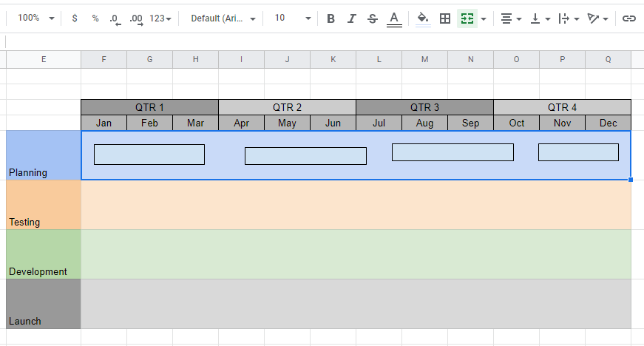Image resolution: width=644 pixels, height=346 pixels.
Task: Open the borders tool
Action: click(445, 18)
